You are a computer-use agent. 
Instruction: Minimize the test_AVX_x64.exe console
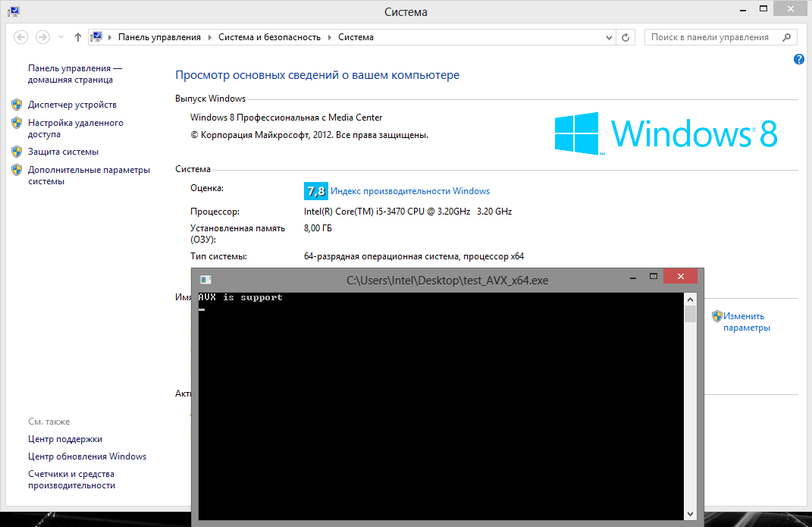point(633,278)
